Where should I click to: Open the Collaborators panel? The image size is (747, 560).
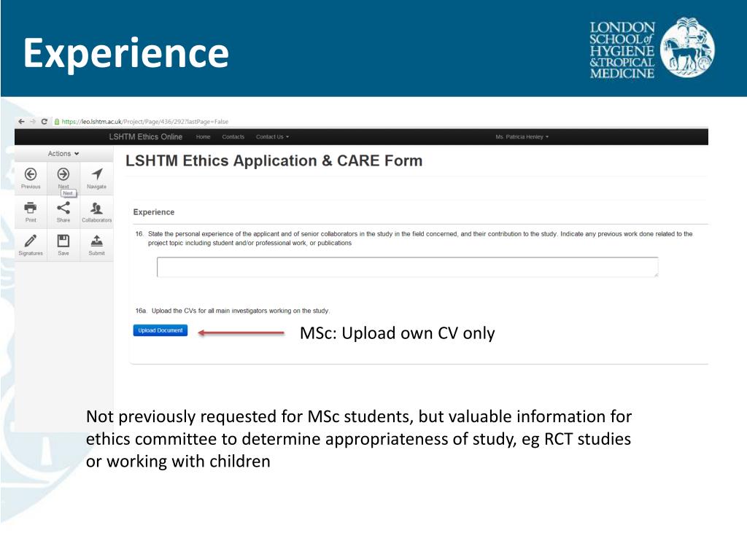(x=96, y=211)
